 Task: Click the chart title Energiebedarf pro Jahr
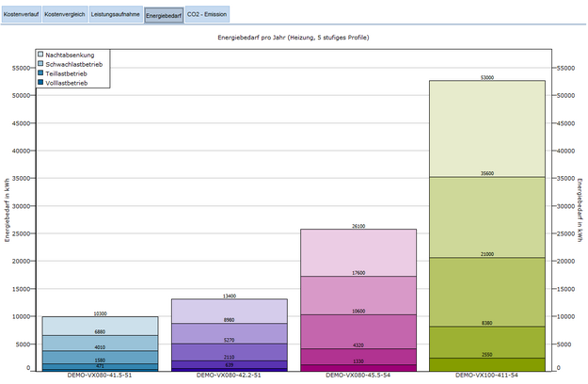pyautogui.click(x=294, y=37)
